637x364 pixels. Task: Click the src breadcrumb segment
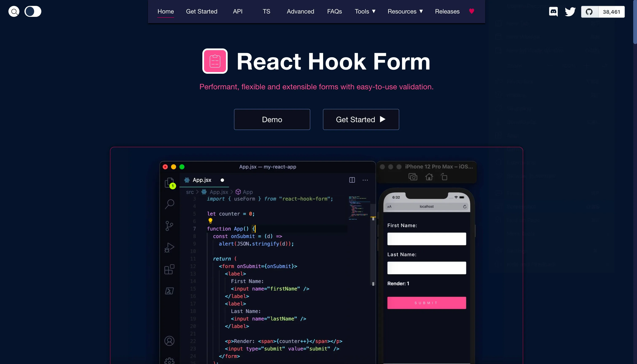pos(190,192)
